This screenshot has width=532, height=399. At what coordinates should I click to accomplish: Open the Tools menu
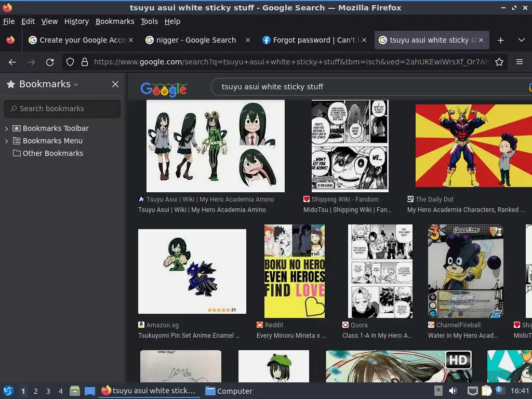(149, 21)
